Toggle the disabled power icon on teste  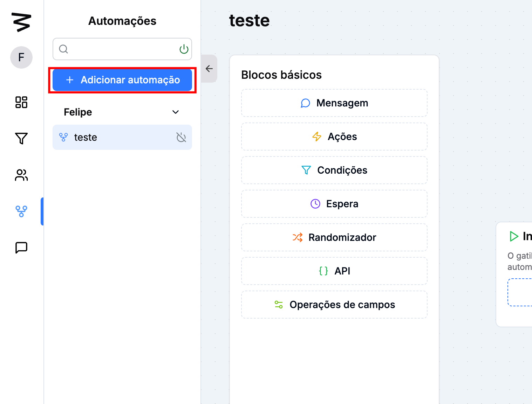181,137
